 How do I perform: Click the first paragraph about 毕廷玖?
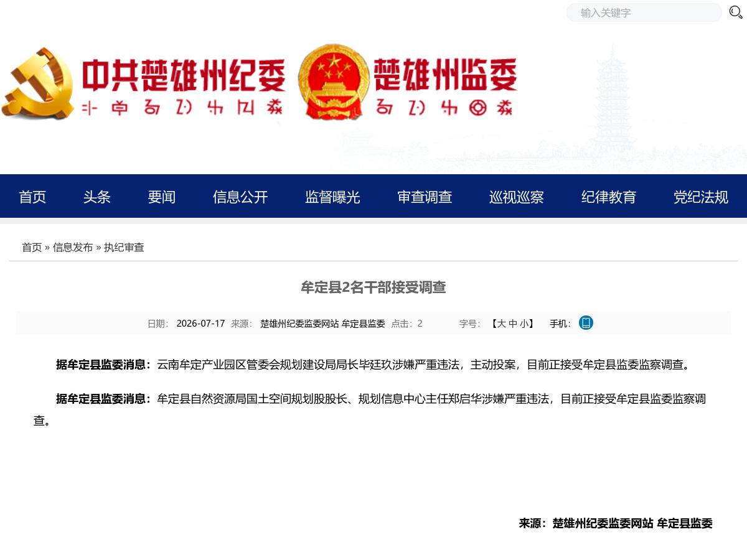(x=373, y=365)
